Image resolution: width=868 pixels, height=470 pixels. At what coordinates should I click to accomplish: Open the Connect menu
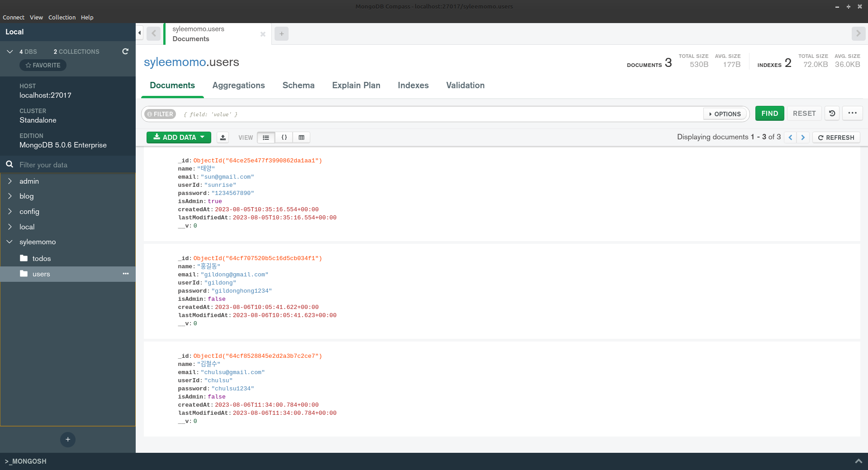pos(14,17)
